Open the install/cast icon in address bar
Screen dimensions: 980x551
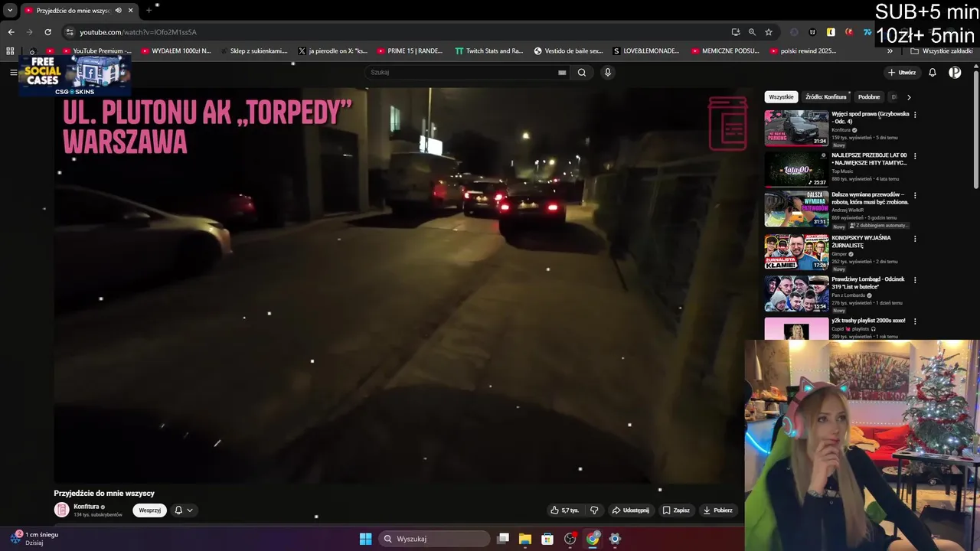point(736,32)
